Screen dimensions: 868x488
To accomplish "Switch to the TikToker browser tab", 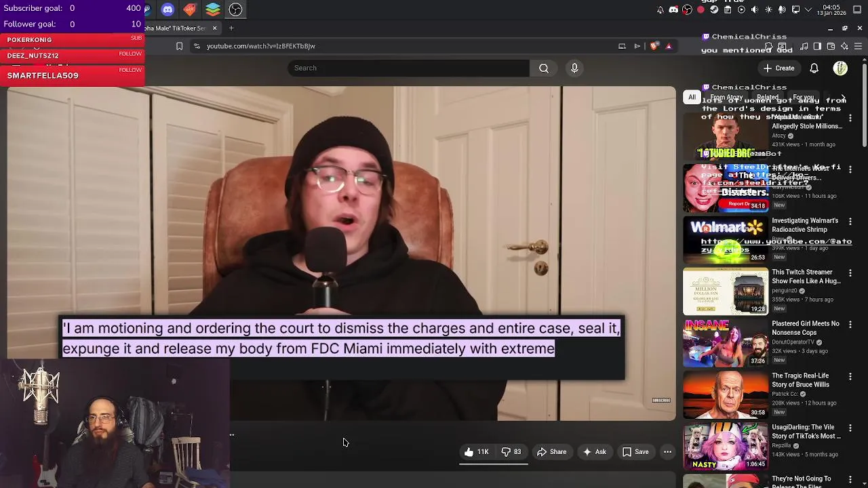I will pos(180,28).
